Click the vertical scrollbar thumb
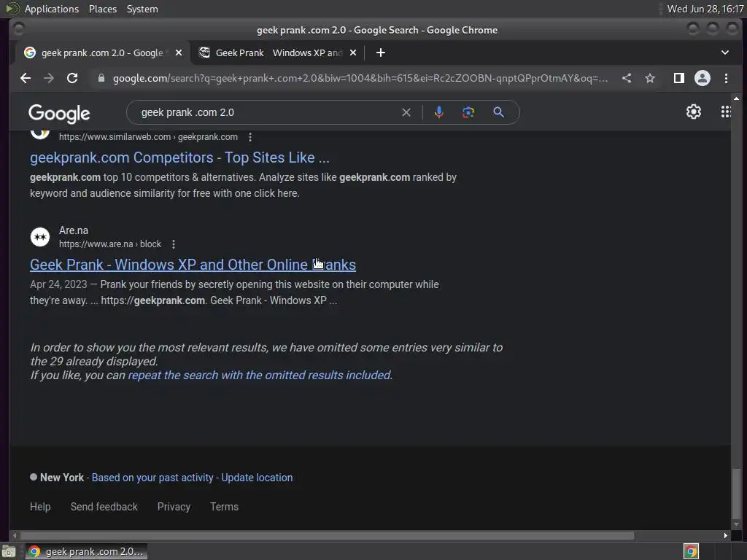Screen dimensions: 747x560 click(x=737, y=494)
